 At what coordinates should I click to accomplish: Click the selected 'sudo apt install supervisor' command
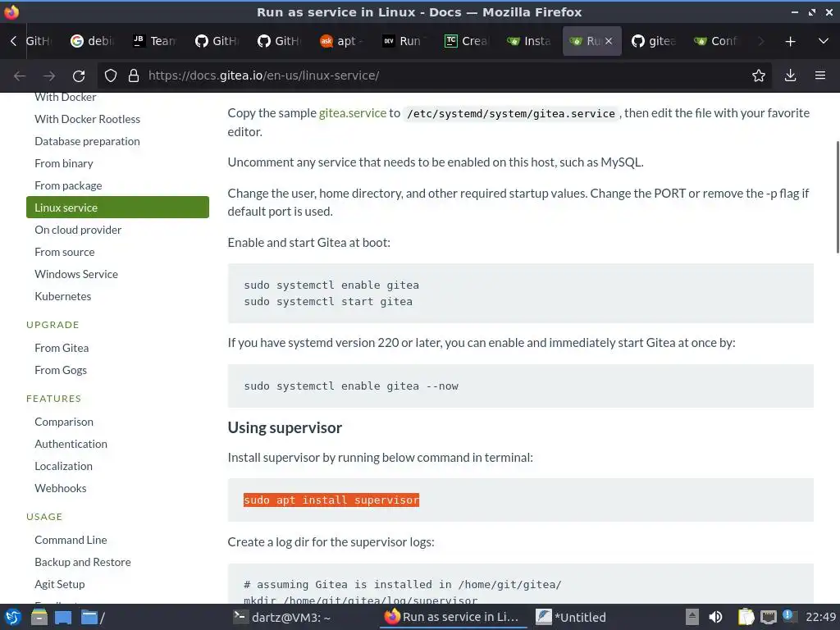[x=331, y=500]
